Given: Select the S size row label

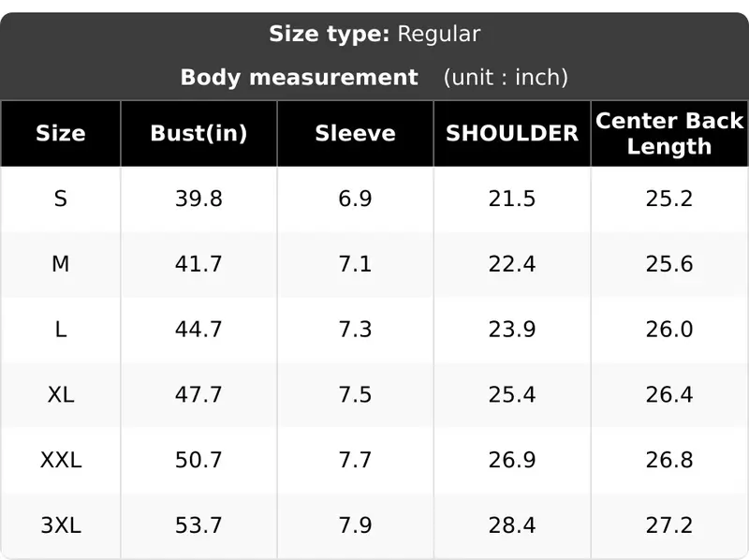Looking at the screenshot, I should point(61,199).
